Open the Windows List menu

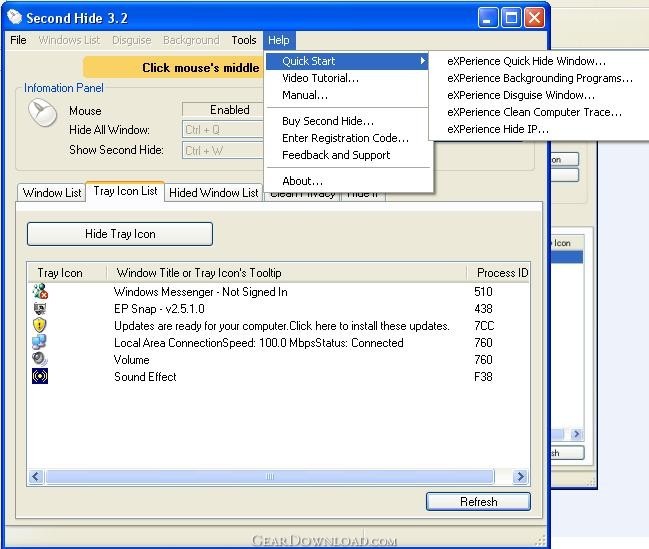coord(69,40)
